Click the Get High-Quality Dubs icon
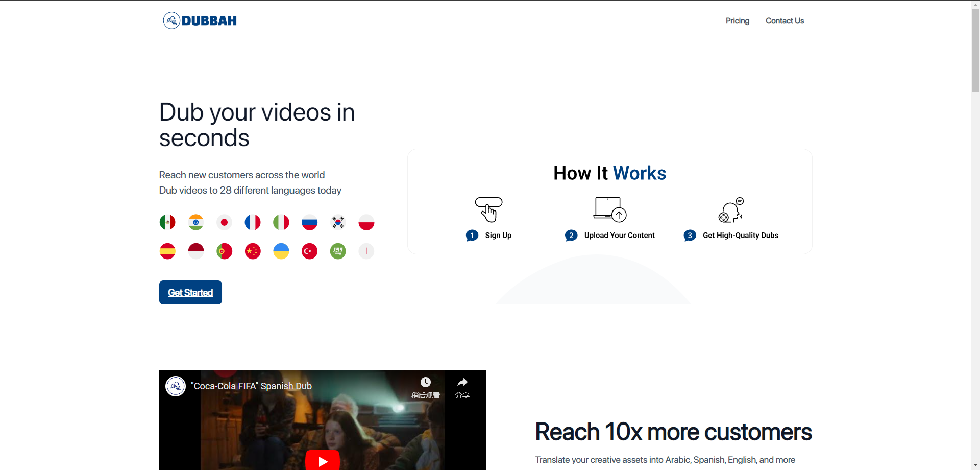 coord(731,210)
